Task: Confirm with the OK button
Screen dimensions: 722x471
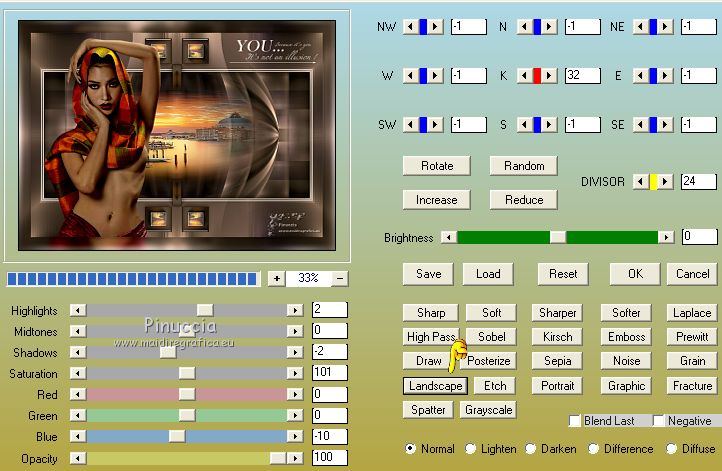Action: [x=635, y=274]
